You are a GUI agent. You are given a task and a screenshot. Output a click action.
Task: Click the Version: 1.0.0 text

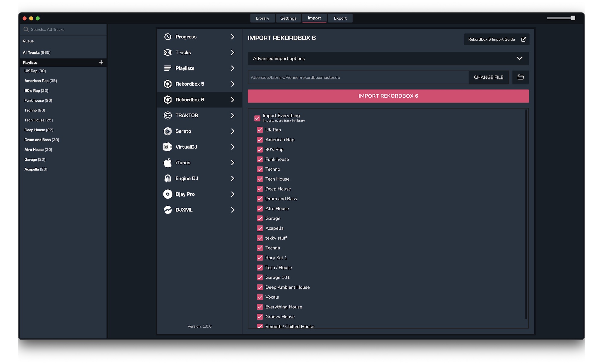199,326
